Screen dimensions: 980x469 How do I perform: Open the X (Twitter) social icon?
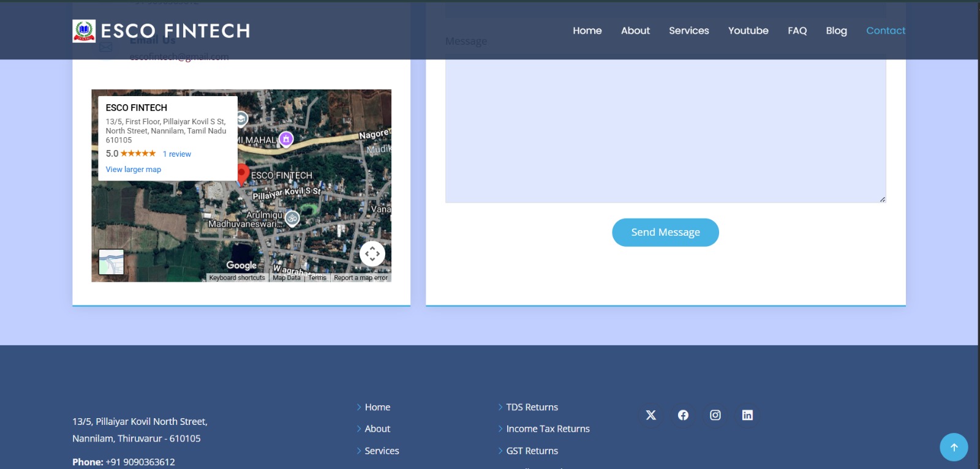click(x=651, y=415)
